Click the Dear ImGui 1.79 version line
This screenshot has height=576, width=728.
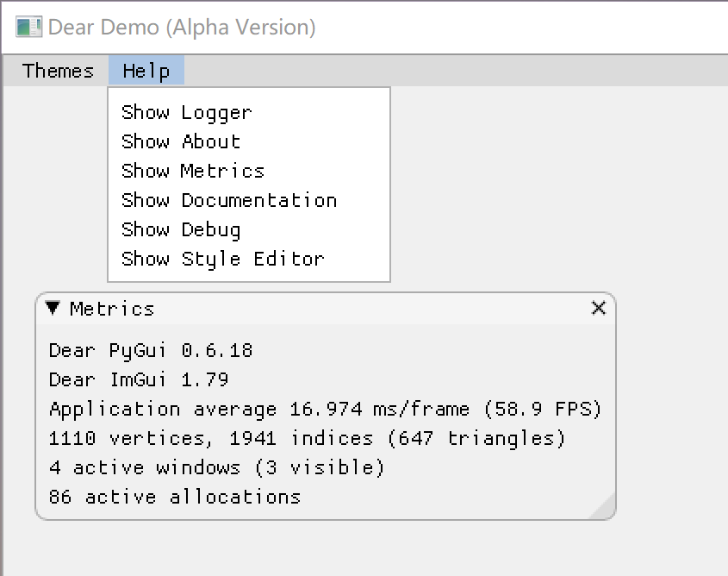pyautogui.click(x=139, y=379)
